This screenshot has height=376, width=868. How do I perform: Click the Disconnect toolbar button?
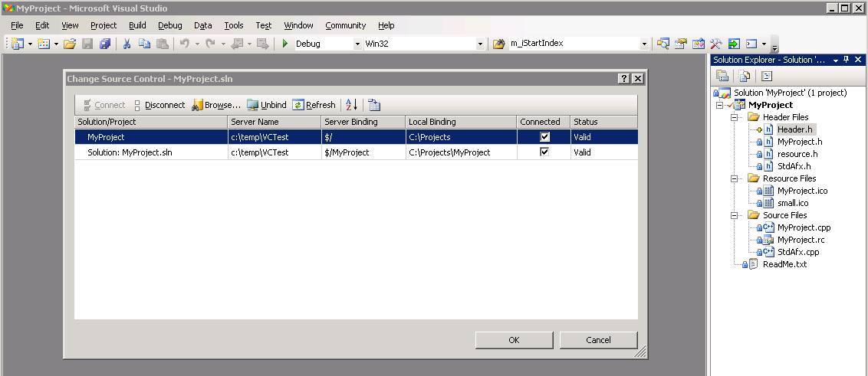159,105
